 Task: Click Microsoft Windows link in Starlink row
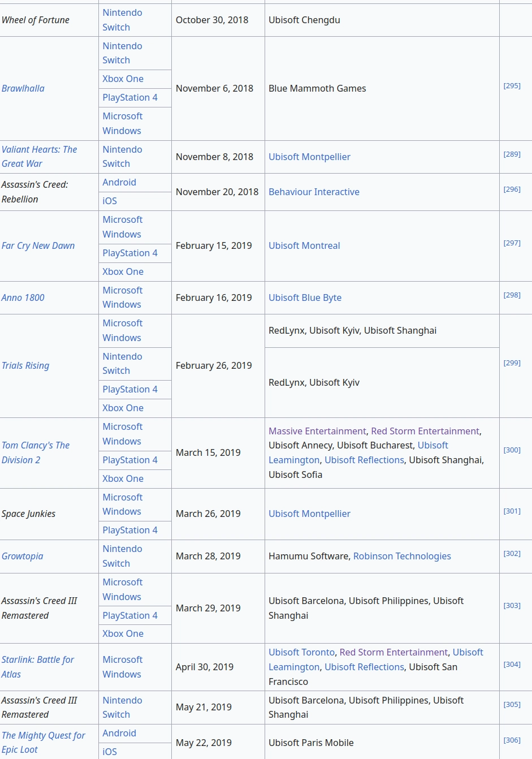122,667
